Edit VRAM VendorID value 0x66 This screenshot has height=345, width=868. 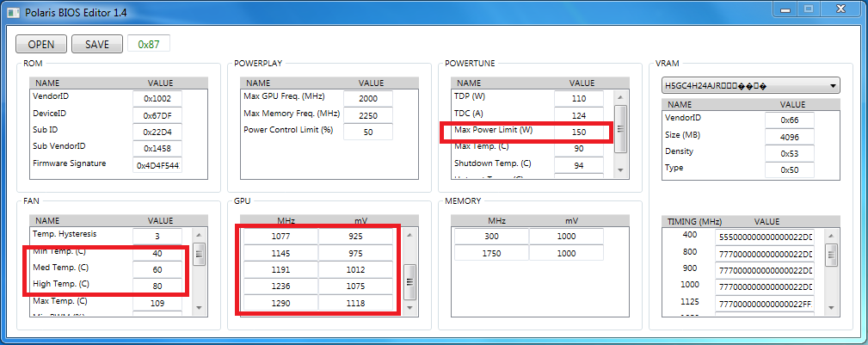tap(790, 120)
